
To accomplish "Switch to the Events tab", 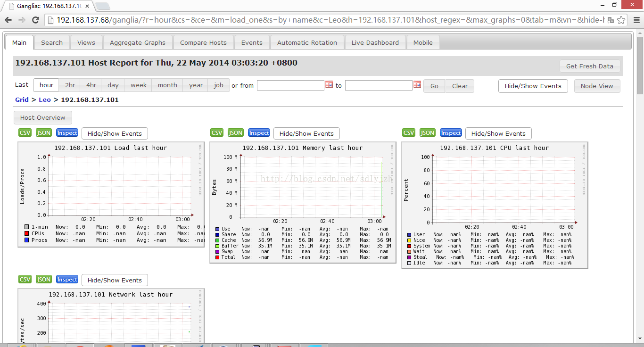I will coord(252,42).
